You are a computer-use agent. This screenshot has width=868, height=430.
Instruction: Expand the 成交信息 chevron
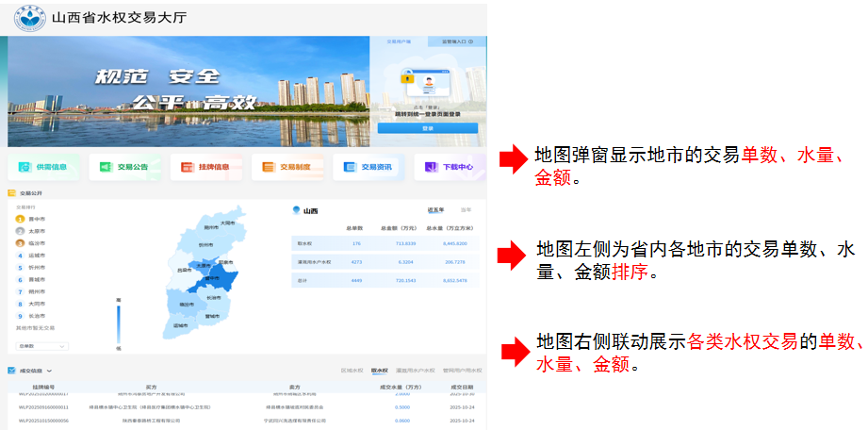(49, 372)
